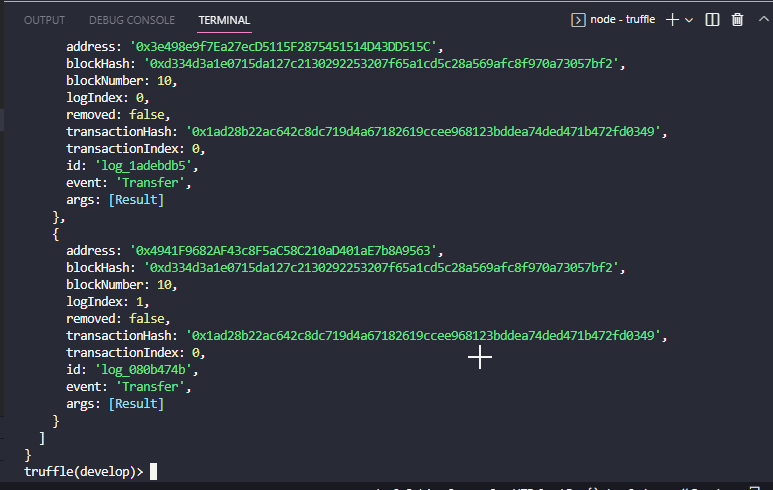Click the node - truffle terminal label
The width and height of the screenshot is (773, 490).
click(623, 19)
